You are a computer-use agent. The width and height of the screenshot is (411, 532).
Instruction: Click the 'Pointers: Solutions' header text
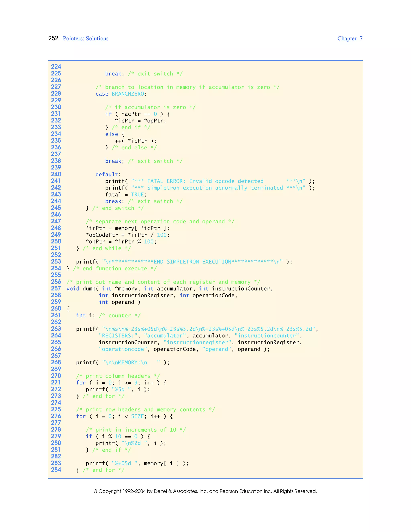(x=85, y=39)
